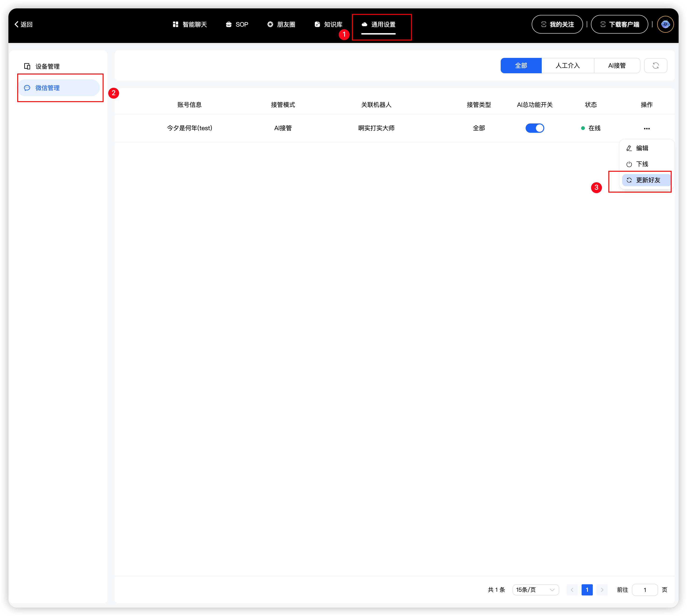Click the previous page arrow
This screenshot has width=687, height=616.
point(572,590)
